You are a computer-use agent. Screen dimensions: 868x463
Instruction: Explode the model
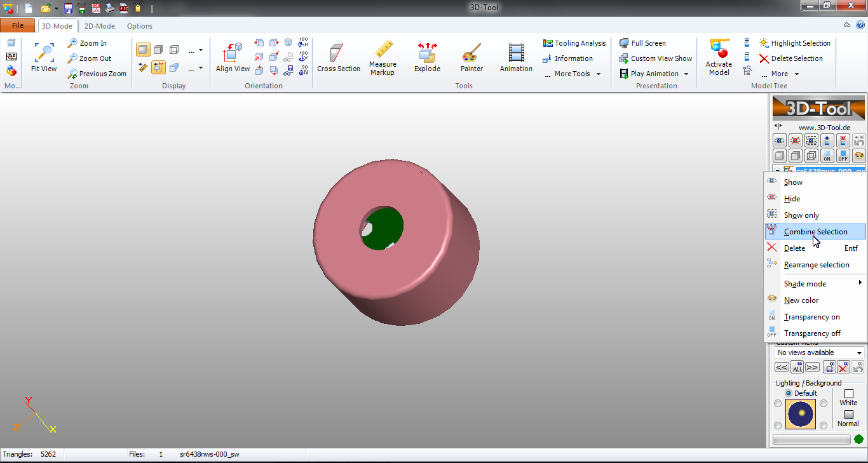click(x=426, y=57)
